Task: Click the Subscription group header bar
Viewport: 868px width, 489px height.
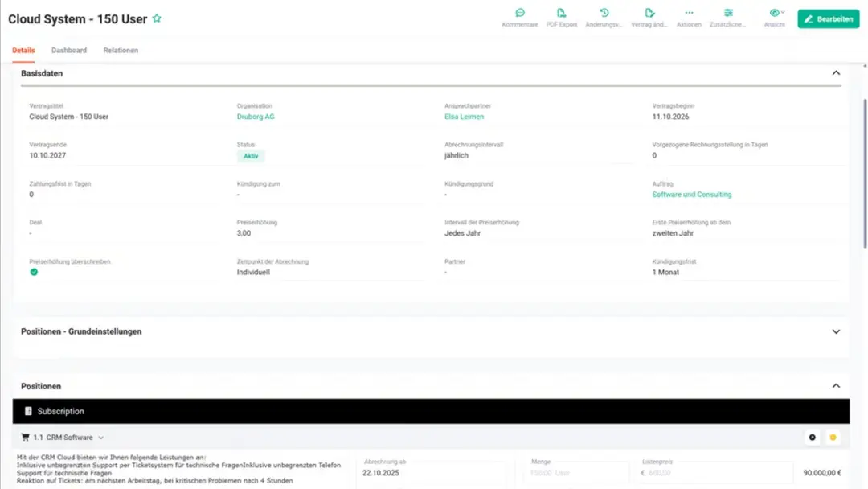Action: click(x=432, y=412)
